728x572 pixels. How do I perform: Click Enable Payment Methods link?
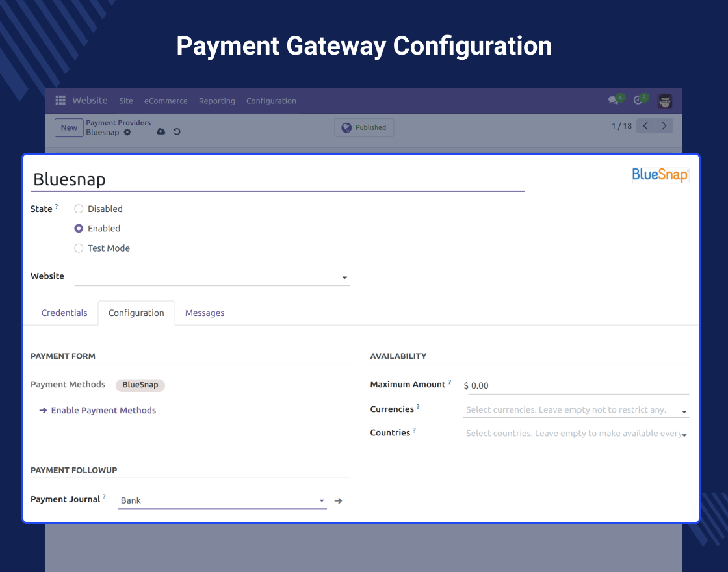97,410
